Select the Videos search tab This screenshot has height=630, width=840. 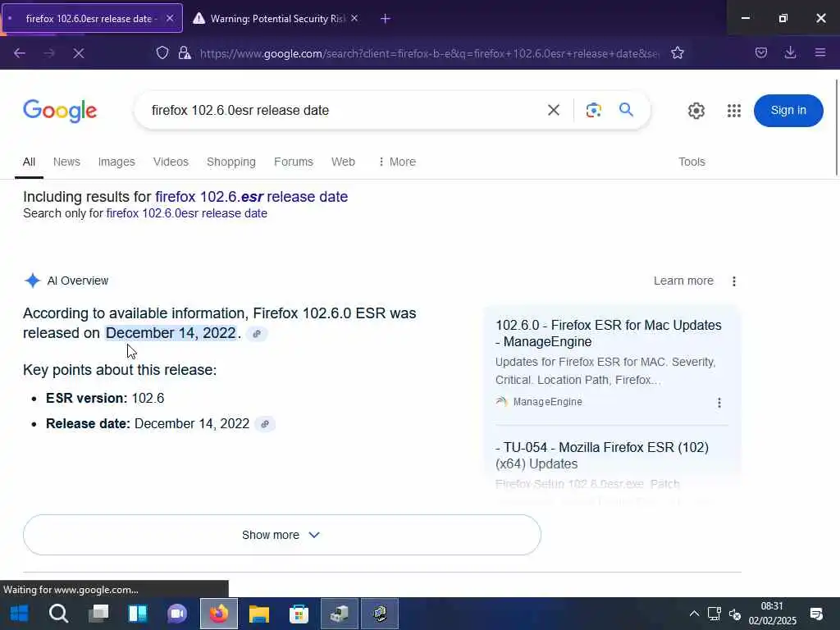171,162
